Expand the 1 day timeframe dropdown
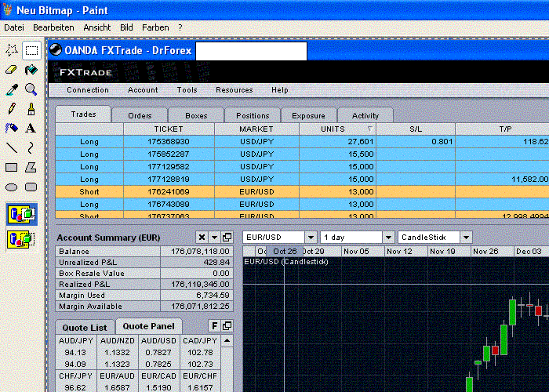 tap(389, 237)
